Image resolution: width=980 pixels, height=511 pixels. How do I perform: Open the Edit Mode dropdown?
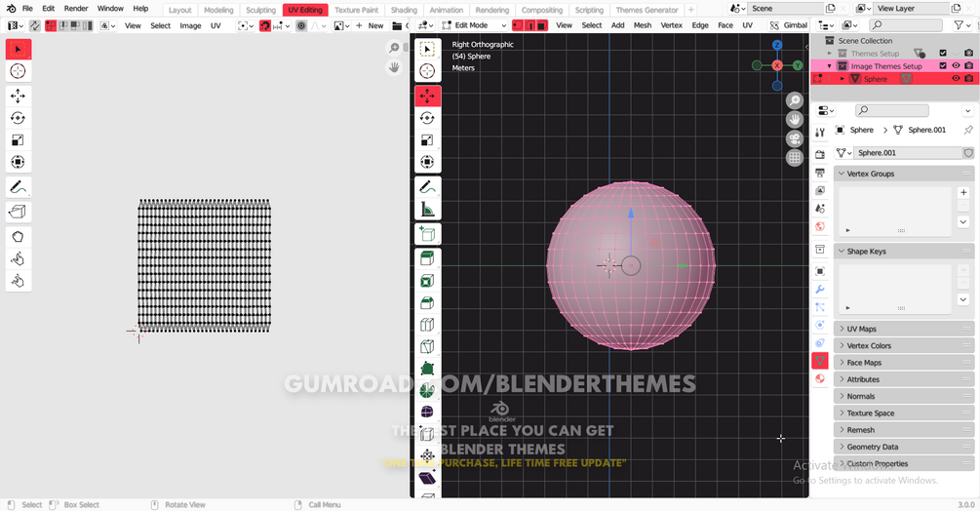pos(474,25)
